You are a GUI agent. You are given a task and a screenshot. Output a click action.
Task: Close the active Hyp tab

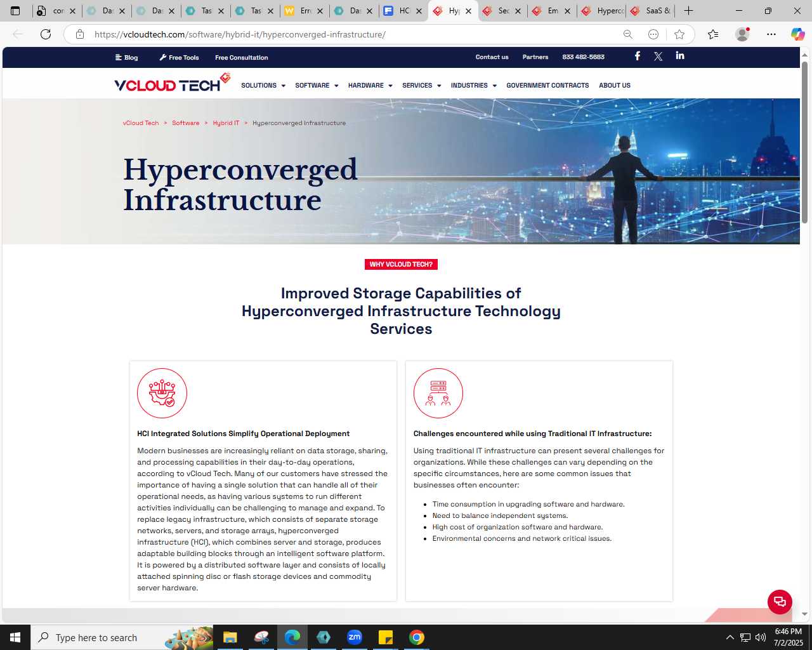(468, 11)
